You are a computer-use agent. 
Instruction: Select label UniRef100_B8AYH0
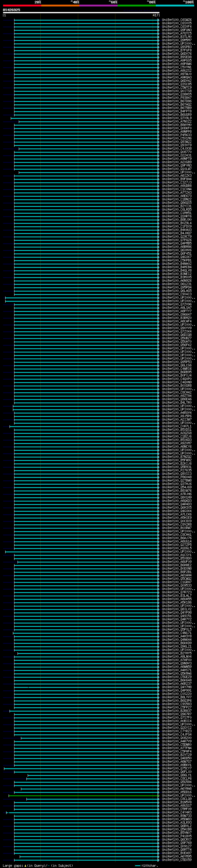(177, 125)
